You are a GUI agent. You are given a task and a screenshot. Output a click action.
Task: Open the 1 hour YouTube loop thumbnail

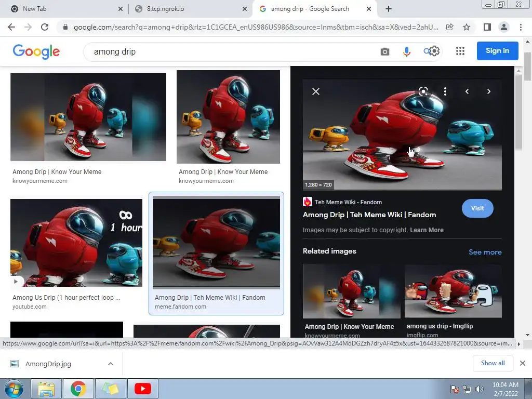76,243
